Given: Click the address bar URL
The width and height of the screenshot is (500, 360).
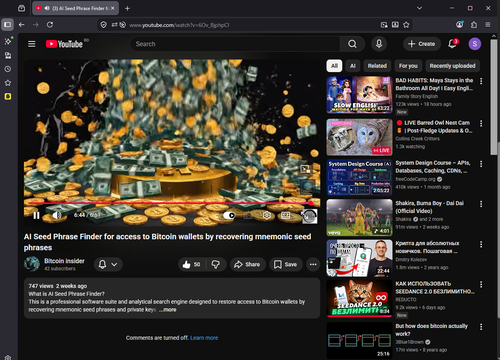Looking at the screenshot, I should coord(179,25).
